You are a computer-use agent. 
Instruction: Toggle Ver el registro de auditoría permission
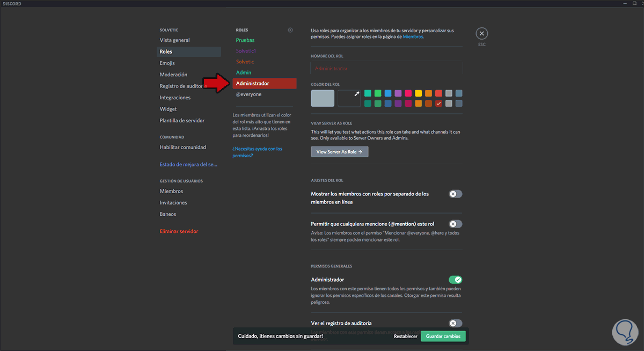(456, 323)
